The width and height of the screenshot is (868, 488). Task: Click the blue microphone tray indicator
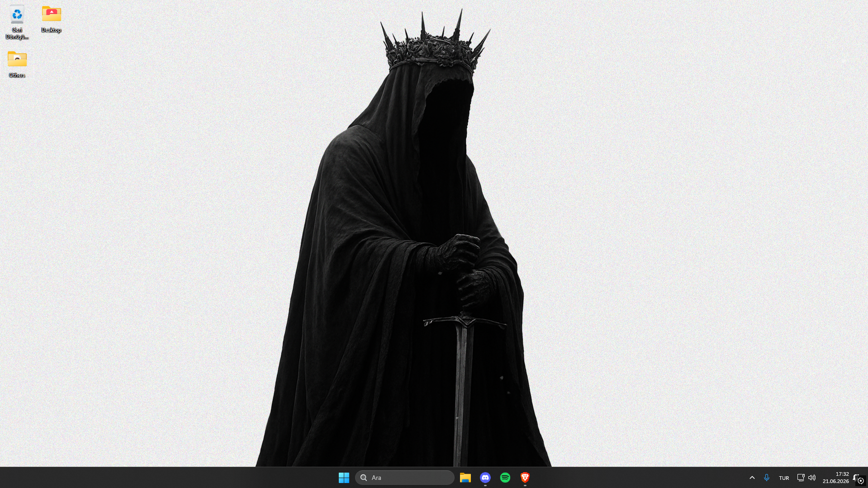[767, 478]
